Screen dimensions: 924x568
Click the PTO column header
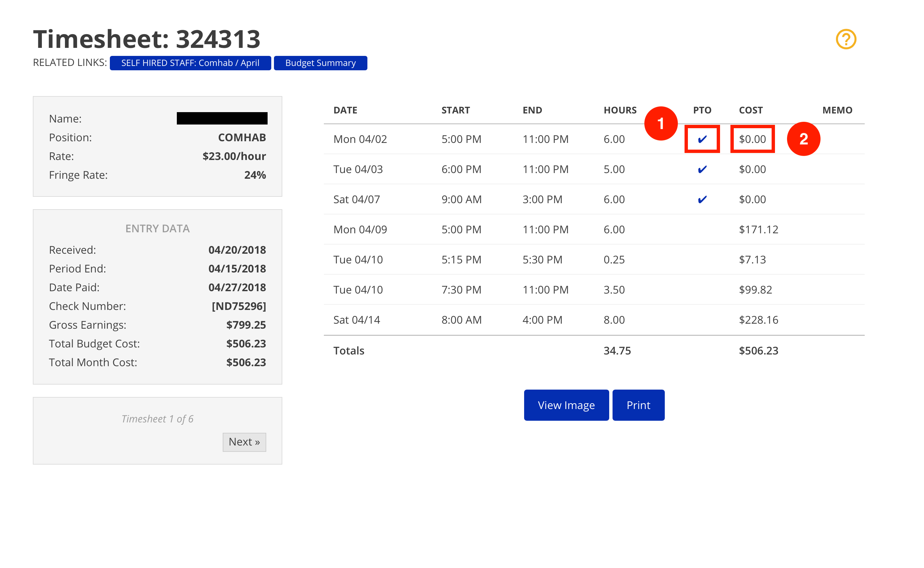pos(702,110)
